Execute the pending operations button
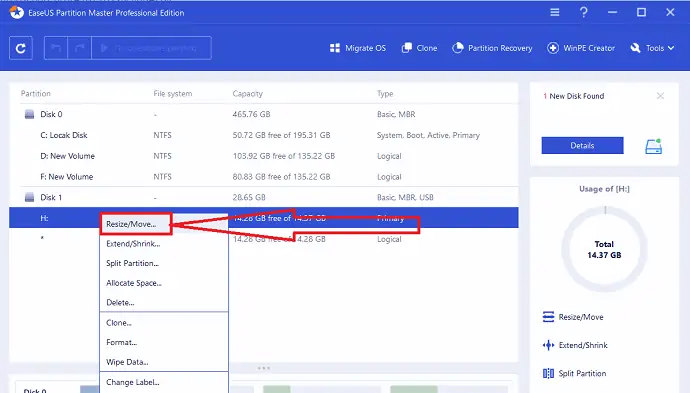This screenshot has width=690, height=393. pos(151,48)
